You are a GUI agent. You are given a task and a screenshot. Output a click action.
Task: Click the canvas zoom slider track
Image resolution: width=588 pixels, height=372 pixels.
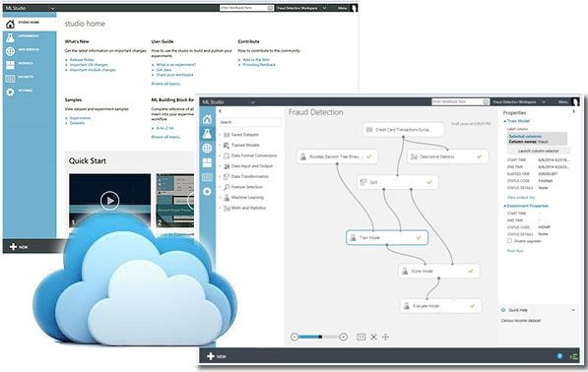pos(319,337)
